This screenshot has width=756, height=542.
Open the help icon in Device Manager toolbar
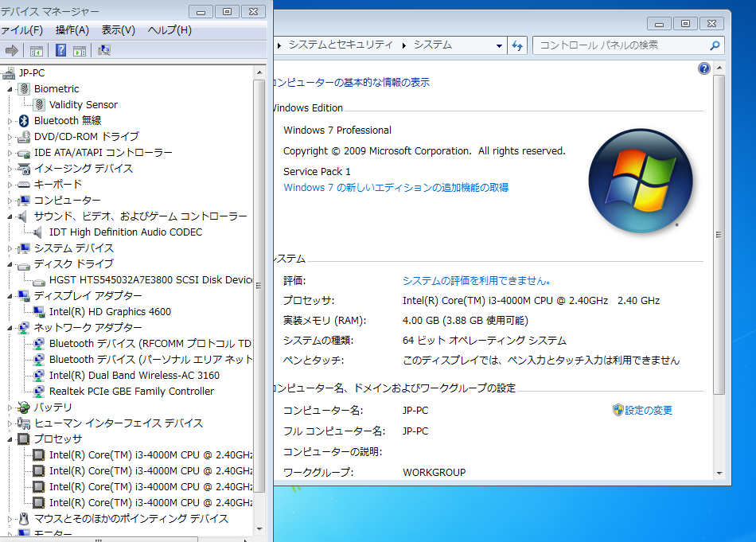tap(60, 50)
